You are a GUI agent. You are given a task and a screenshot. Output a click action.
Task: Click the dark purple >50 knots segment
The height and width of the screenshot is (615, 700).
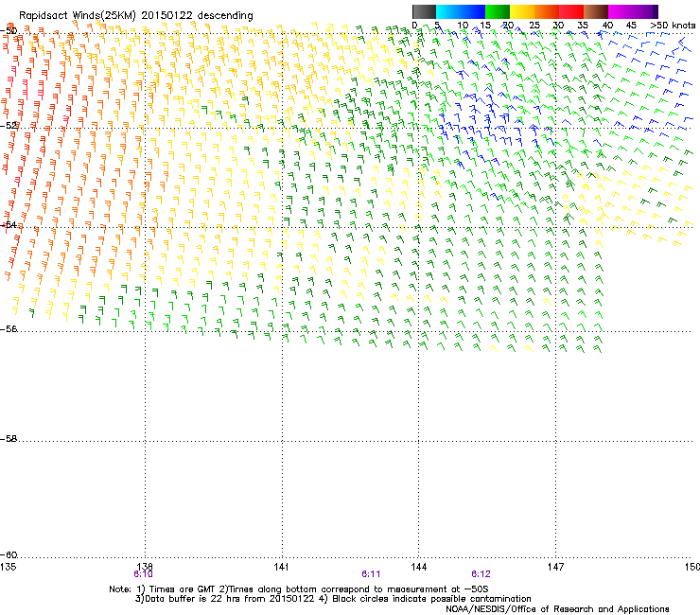[x=655, y=11]
